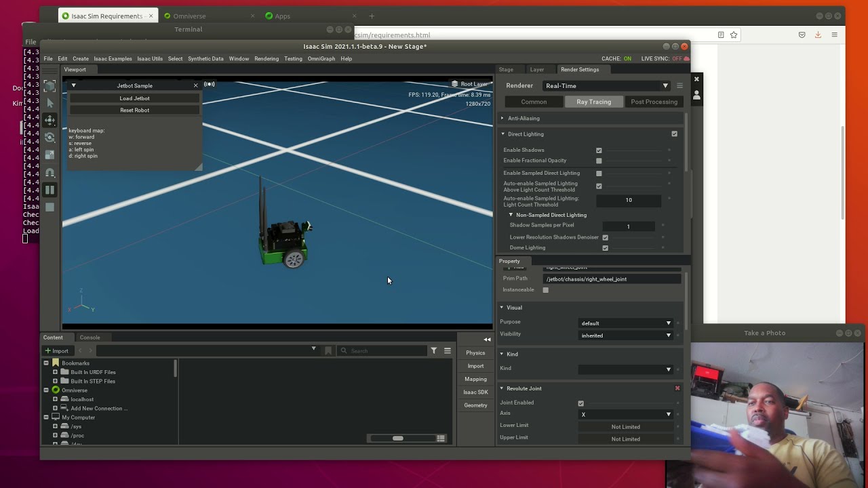
Task: Open the Physics side tab
Action: tap(475, 353)
